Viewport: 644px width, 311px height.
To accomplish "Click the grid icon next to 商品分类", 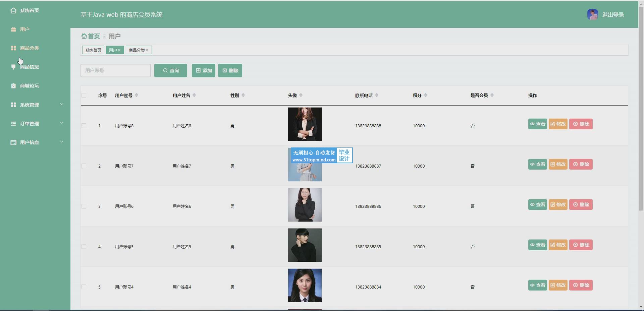I will click(13, 48).
